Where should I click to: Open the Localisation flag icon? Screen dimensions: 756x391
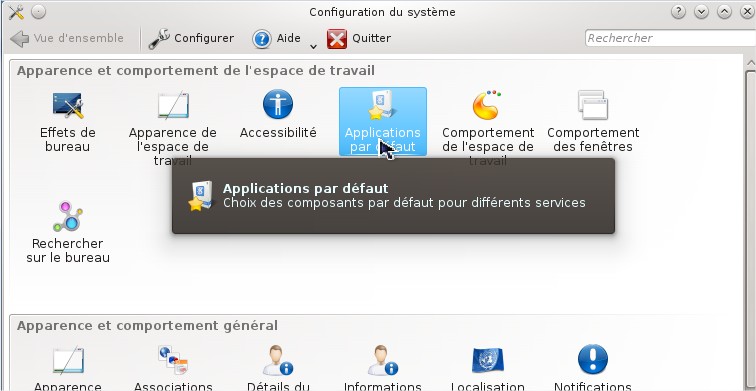[x=487, y=361]
